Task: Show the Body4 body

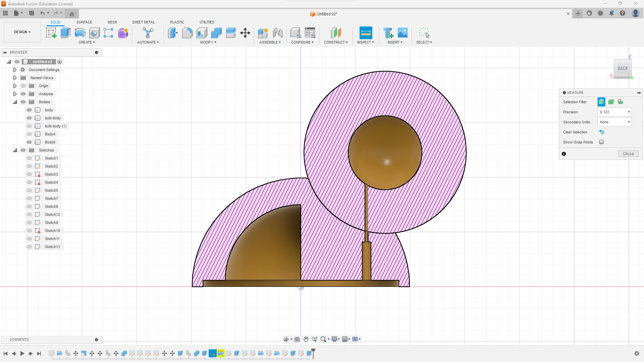Action: tap(29, 134)
